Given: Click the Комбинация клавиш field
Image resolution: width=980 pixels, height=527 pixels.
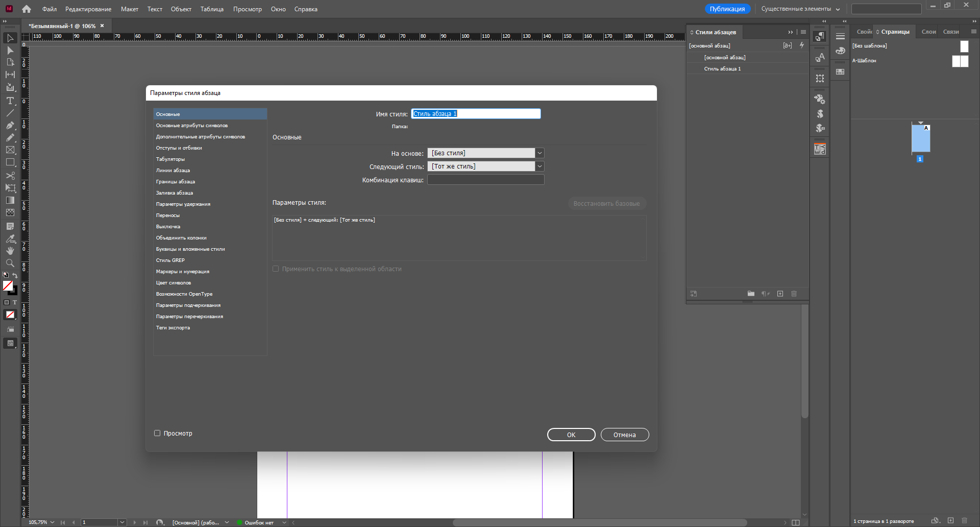Looking at the screenshot, I should pos(486,180).
